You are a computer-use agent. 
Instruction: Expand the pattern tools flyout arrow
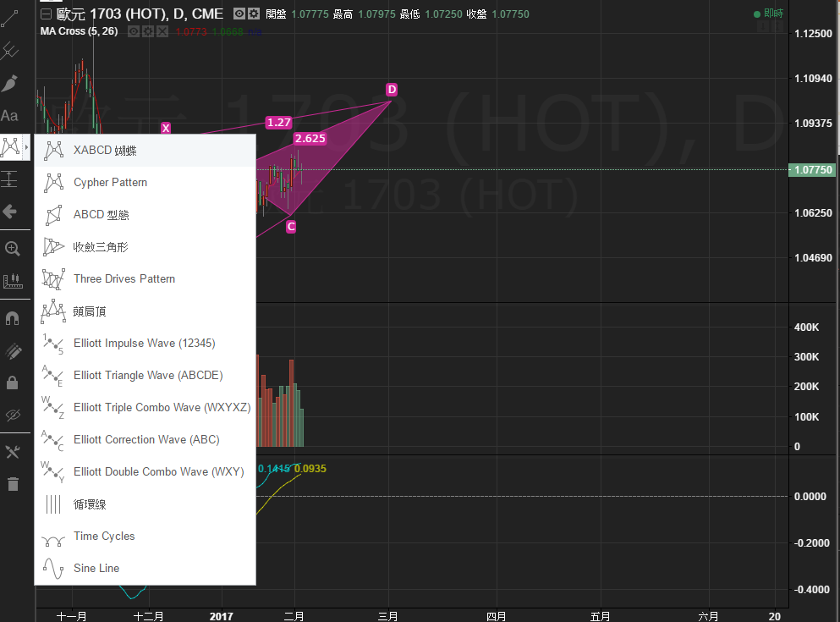[x=26, y=146]
